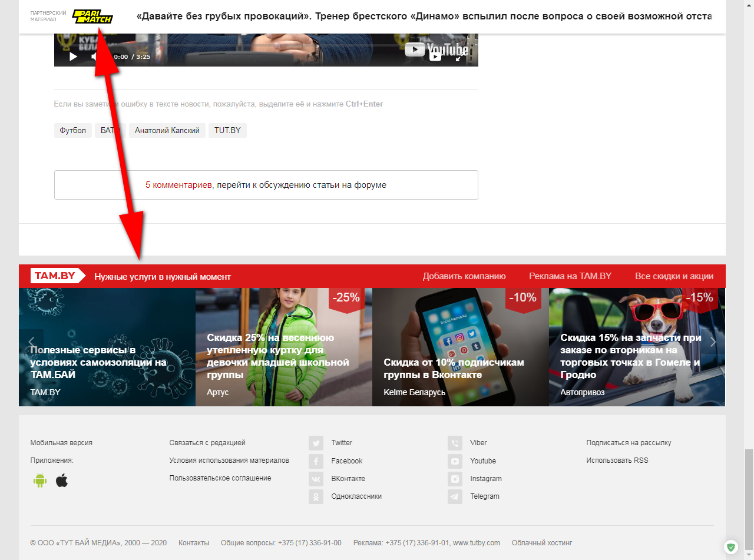Open the Parimatch partner logo
This screenshot has width=754, height=560.
(92, 16)
